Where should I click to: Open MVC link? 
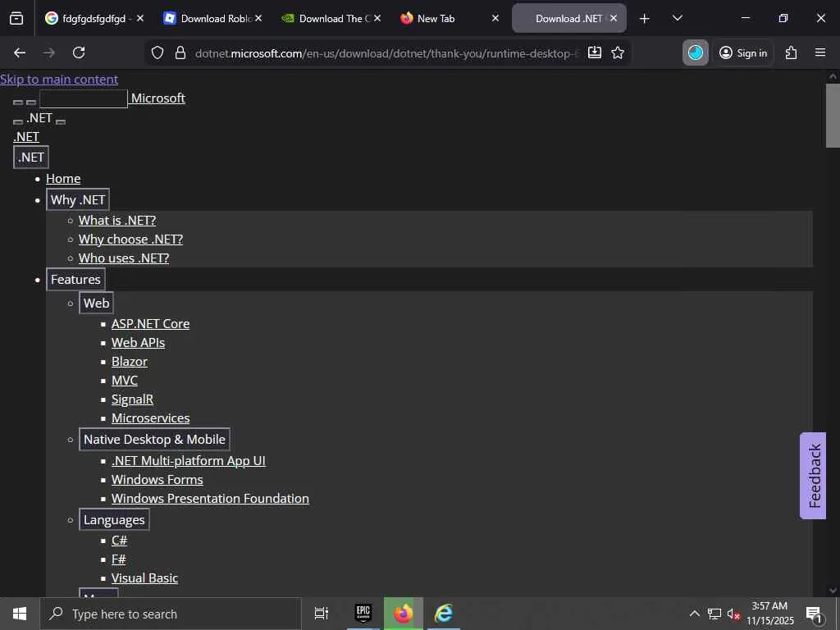[x=125, y=380]
